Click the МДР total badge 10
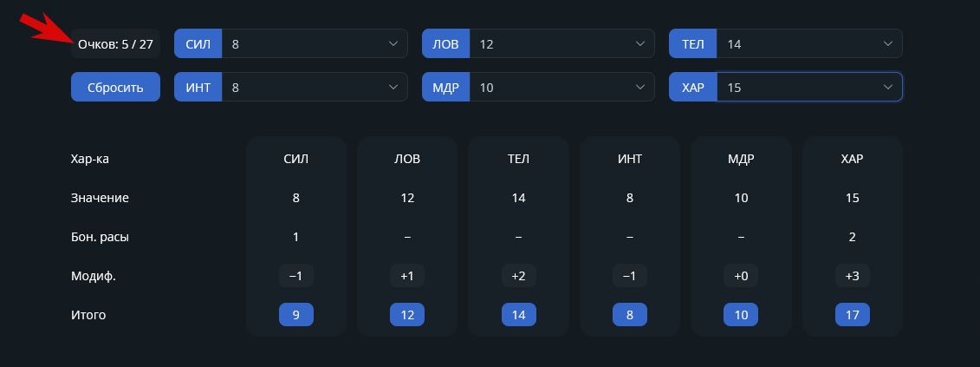This screenshot has height=367, width=980. click(741, 315)
